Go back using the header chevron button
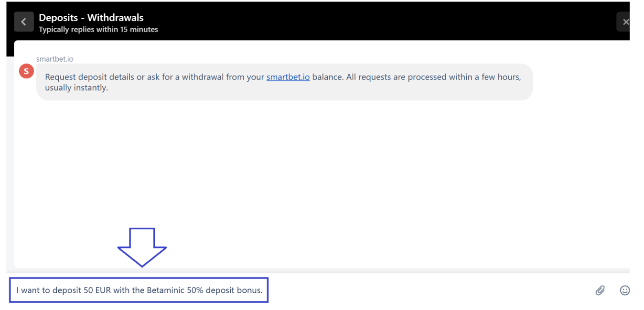 (x=23, y=22)
